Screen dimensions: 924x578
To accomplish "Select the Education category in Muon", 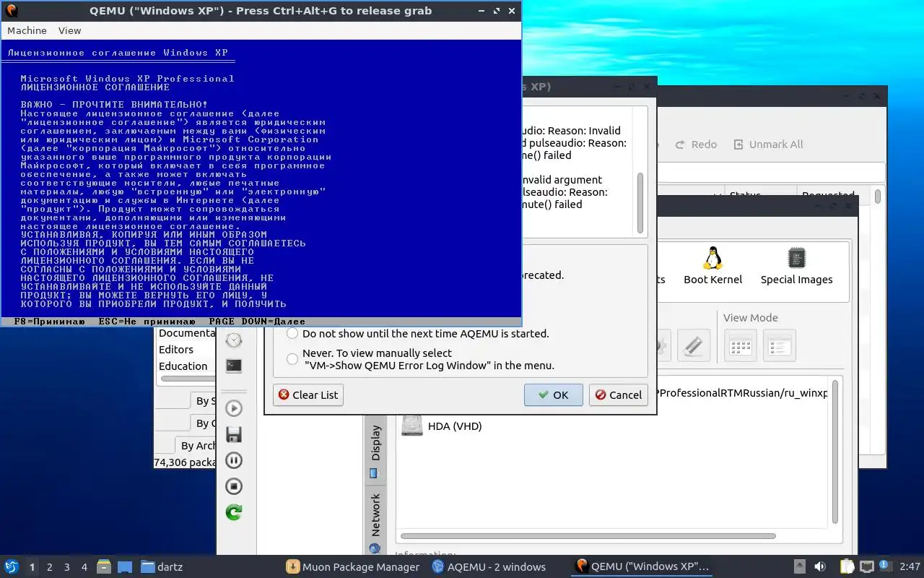I will click(x=183, y=366).
